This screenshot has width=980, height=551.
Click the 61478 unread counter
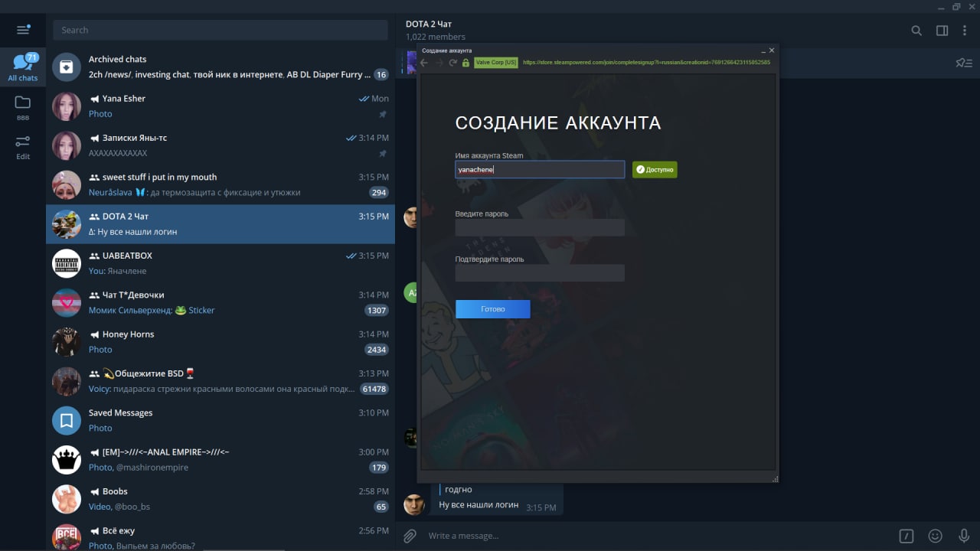[374, 389]
